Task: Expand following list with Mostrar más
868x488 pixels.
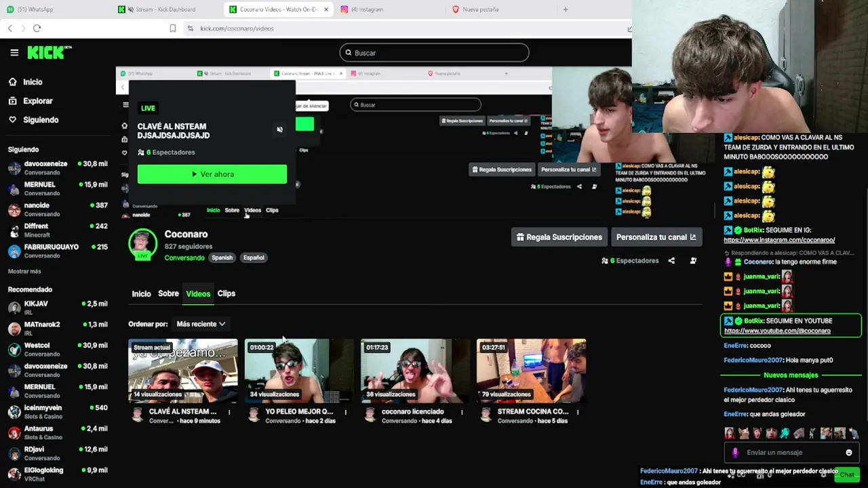Action: pos(24,271)
